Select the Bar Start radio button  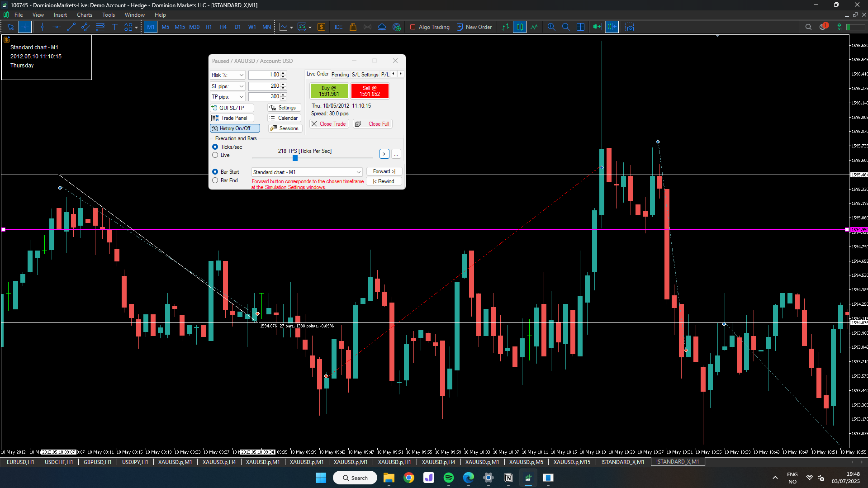pos(215,172)
